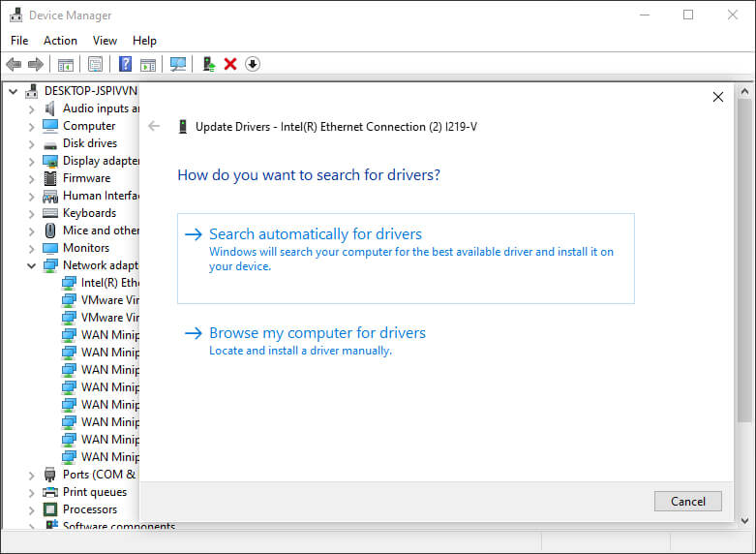The height and width of the screenshot is (554, 756).
Task: Select the Ports (COM & LPT) icon
Action: coord(50,475)
